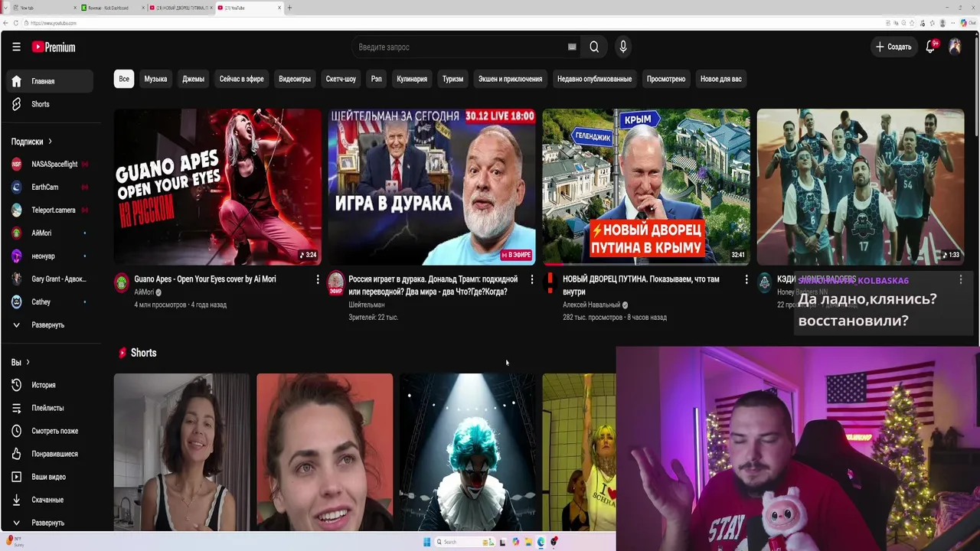The height and width of the screenshot is (551, 980).
Task: Select the Видеоигры filter chip
Action: coord(295,79)
